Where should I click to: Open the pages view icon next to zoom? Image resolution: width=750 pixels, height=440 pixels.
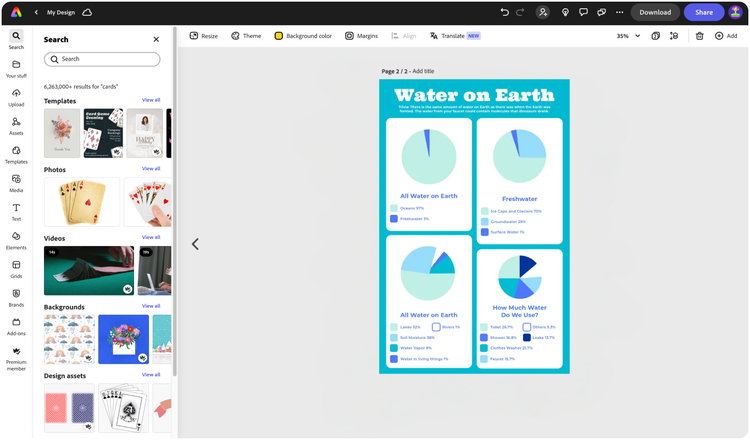[x=656, y=36]
